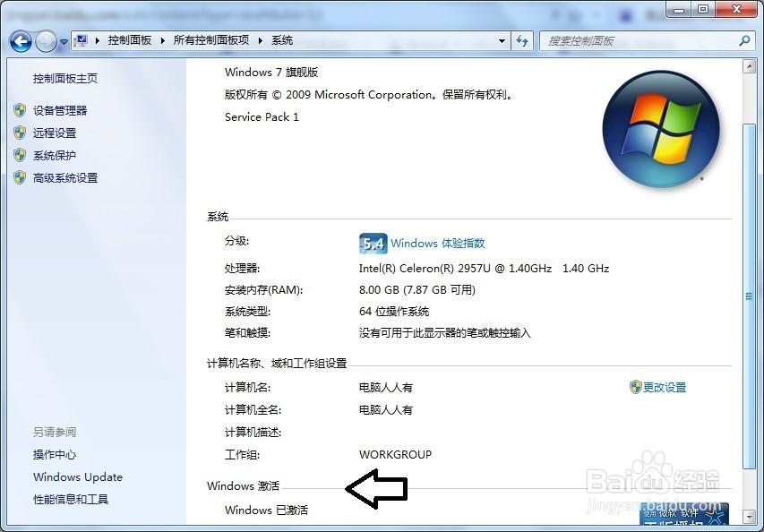Open 设备管理器 link
The image size is (764, 532).
(x=60, y=110)
